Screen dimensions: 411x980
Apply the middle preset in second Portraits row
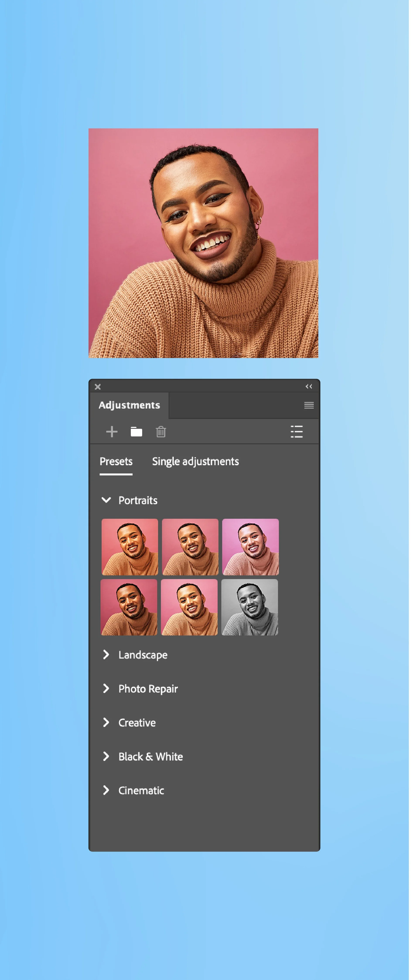(189, 607)
